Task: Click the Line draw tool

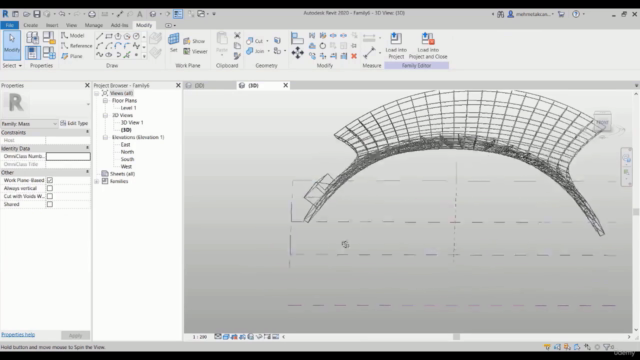Action: 100,36
